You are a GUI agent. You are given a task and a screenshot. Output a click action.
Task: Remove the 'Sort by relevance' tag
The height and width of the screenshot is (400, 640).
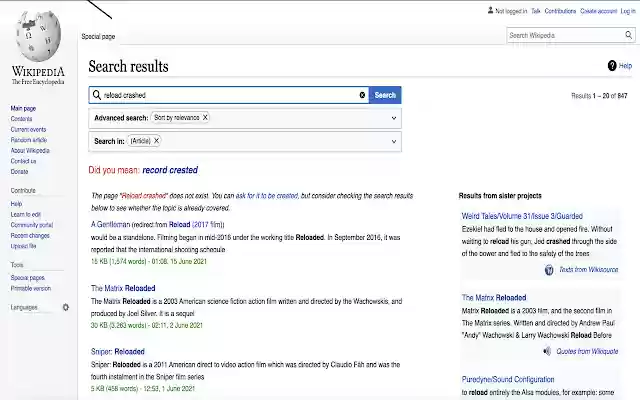205,117
